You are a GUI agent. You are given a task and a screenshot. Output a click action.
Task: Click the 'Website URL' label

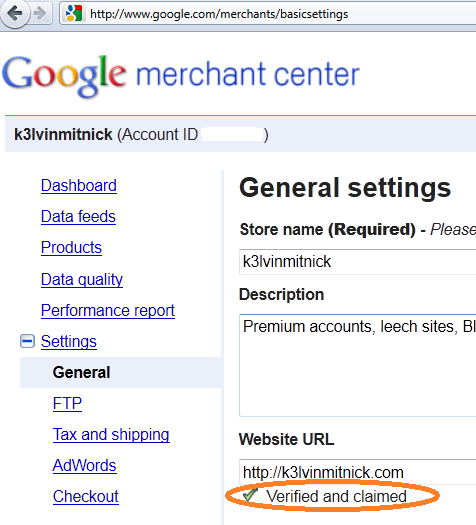coord(287,439)
